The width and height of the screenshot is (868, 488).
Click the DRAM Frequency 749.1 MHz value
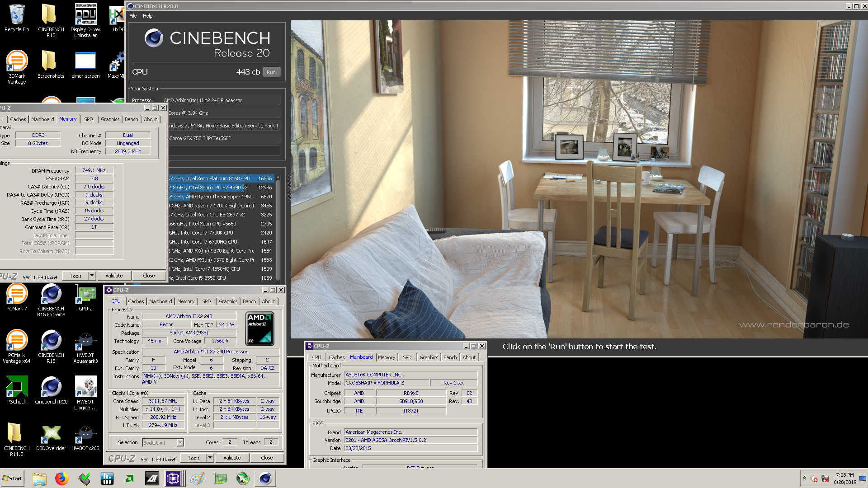click(x=94, y=170)
